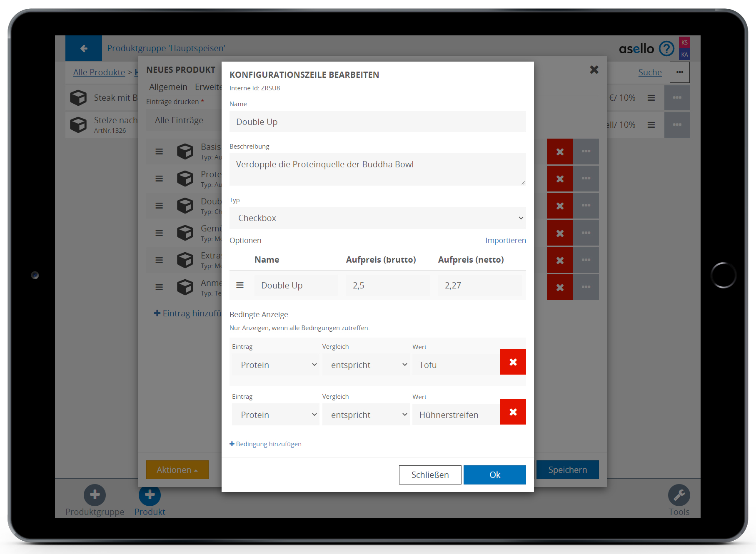
Task: Open the asello help question mark icon
Action: (x=666, y=49)
